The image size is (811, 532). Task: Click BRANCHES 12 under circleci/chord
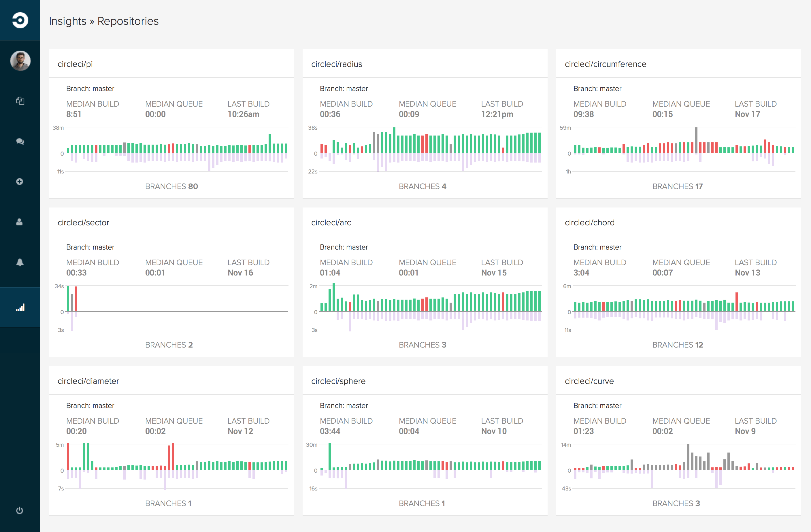point(678,345)
